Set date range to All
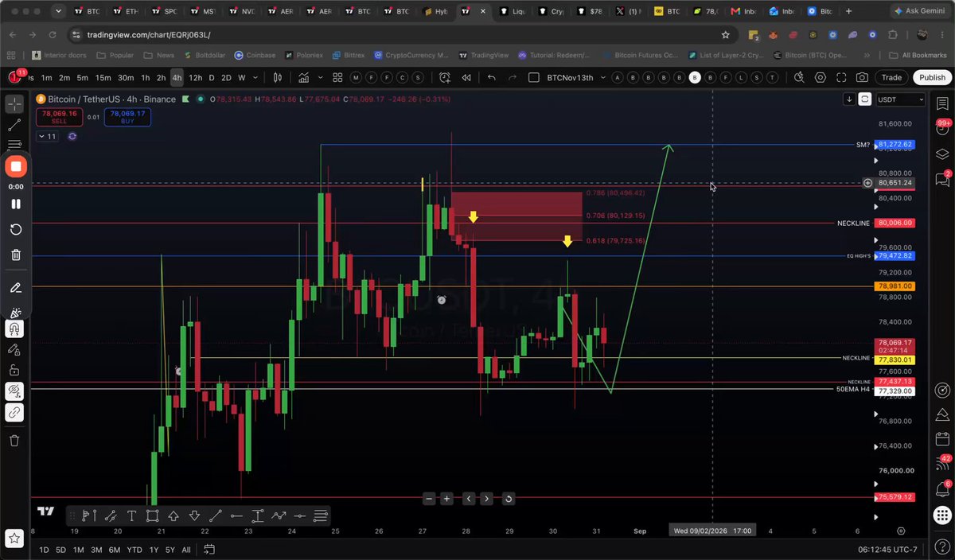955x560 pixels. (x=186, y=550)
